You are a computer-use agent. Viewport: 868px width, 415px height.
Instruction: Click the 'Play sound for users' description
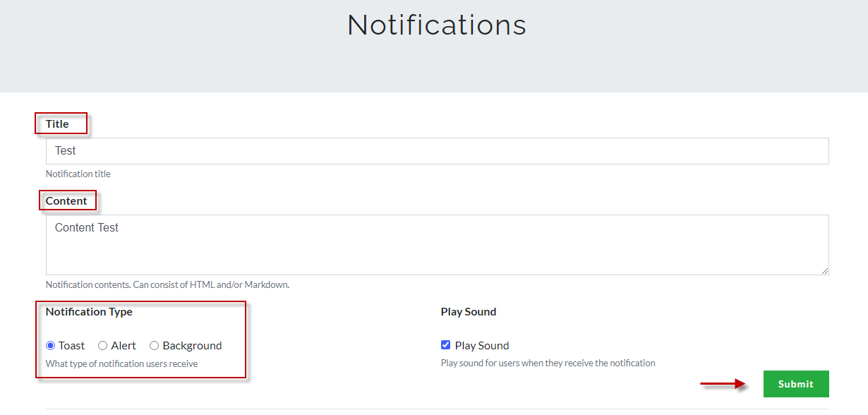[548, 363]
